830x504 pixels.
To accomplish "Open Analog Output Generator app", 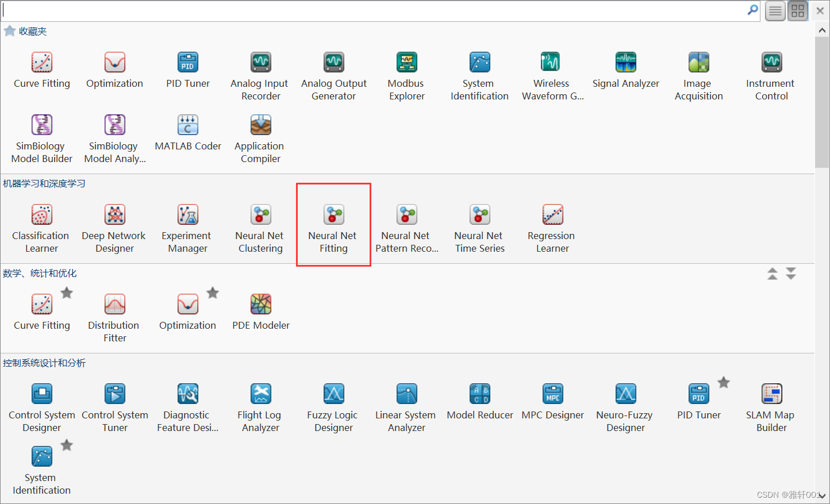I will (334, 77).
